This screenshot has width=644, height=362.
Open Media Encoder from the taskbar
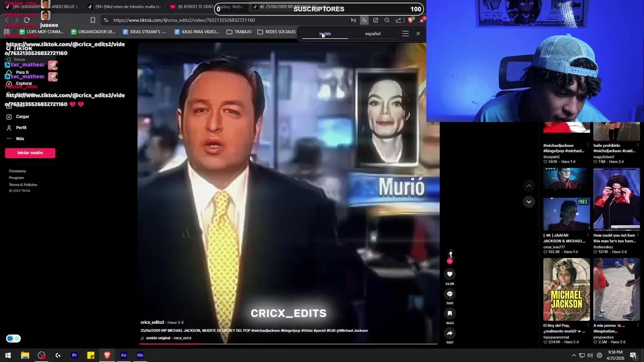pos(140,355)
